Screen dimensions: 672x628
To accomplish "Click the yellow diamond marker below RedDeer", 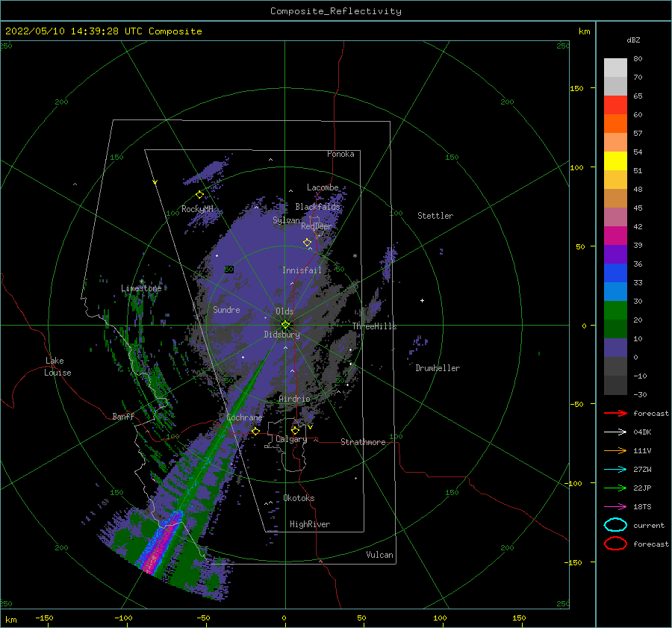I will (x=307, y=243).
